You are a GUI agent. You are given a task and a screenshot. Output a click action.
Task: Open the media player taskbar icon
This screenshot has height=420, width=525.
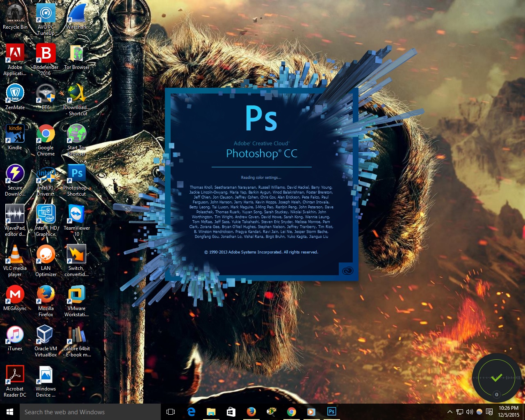click(x=311, y=412)
